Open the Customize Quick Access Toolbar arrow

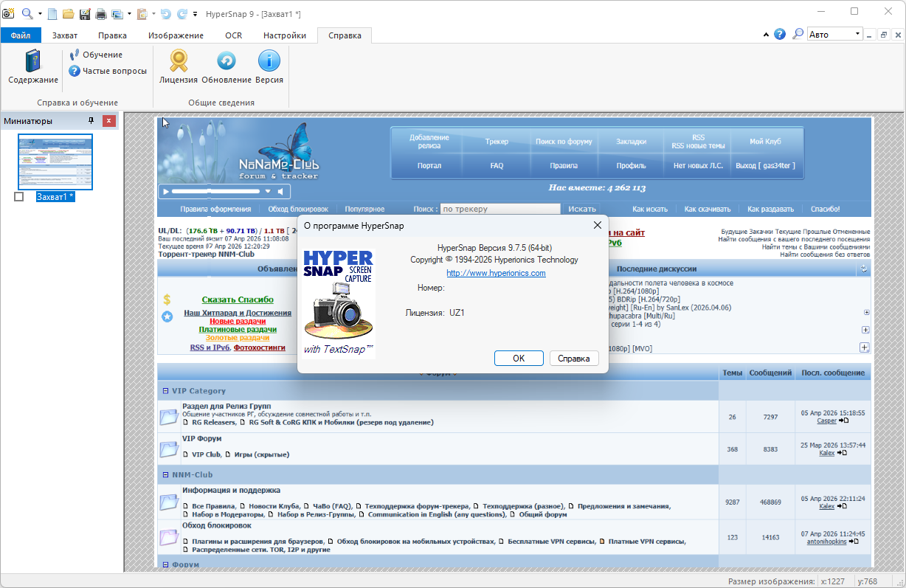tap(195, 13)
